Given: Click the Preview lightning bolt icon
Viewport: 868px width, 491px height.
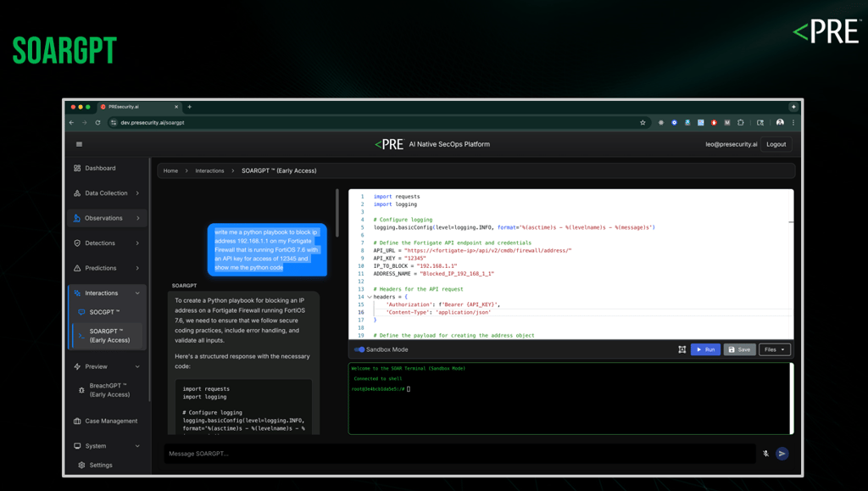Looking at the screenshot, I should click(x=77, y=366).
